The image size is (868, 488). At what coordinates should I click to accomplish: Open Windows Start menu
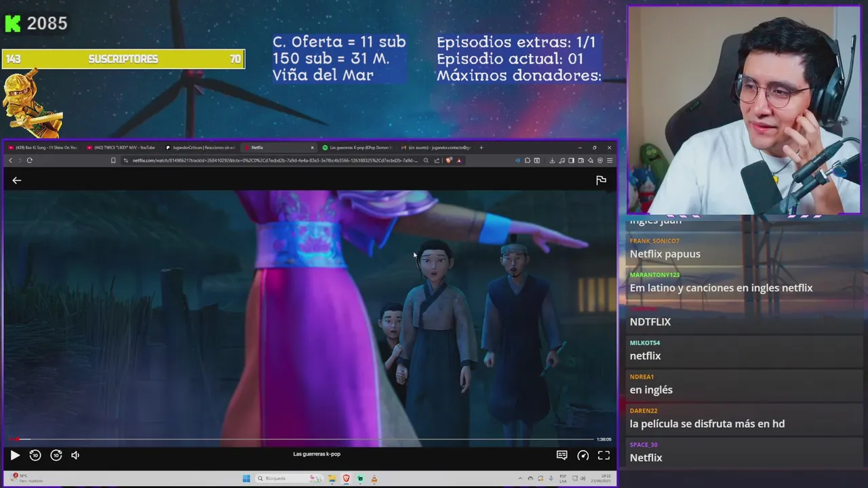click(x=246, y=479)
